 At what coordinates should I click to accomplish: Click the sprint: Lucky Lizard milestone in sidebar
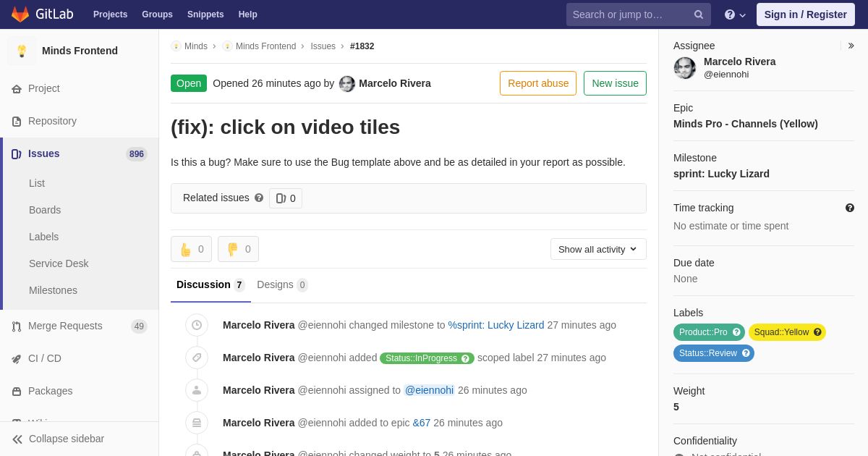(x=721, y=174)
